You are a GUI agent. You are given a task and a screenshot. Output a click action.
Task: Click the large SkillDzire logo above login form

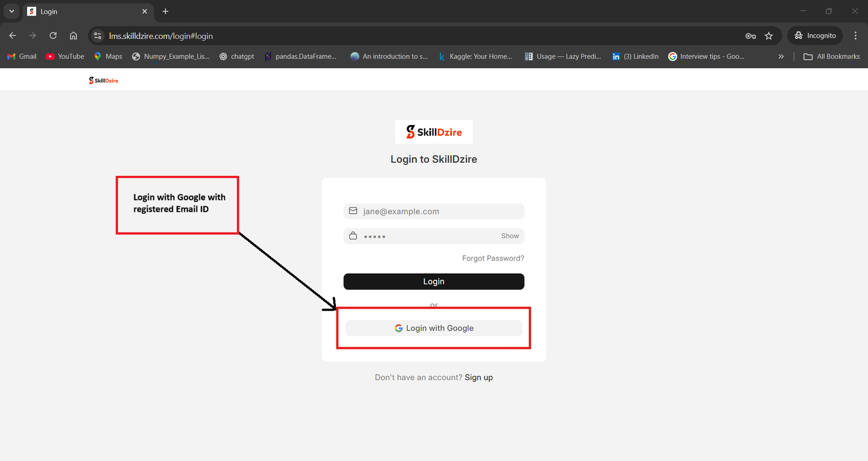coord(434,132)
